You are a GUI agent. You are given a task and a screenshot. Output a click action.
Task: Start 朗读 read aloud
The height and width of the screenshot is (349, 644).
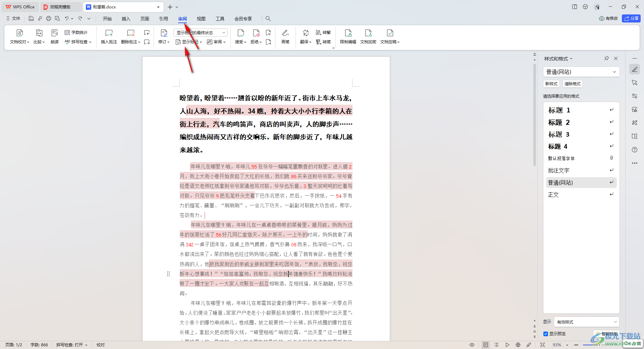pos(55,37)
